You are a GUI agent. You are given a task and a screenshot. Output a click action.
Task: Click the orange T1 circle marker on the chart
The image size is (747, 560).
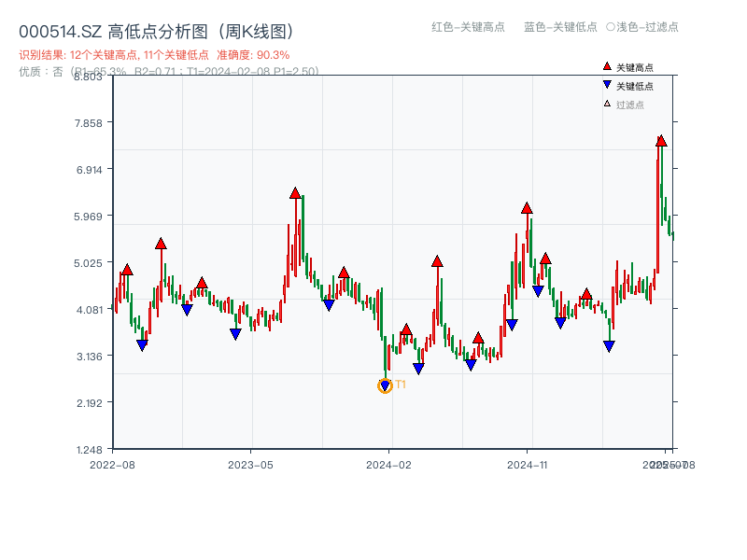pyautogui.click(x=385, y=385)
